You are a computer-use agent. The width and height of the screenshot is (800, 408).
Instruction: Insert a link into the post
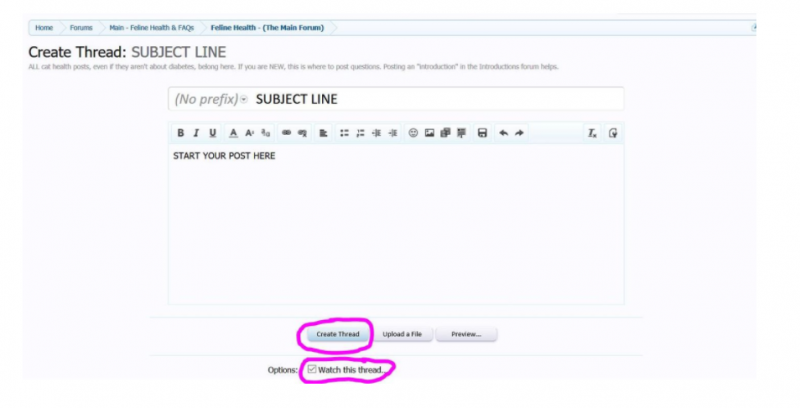click(x=286, y=133)
